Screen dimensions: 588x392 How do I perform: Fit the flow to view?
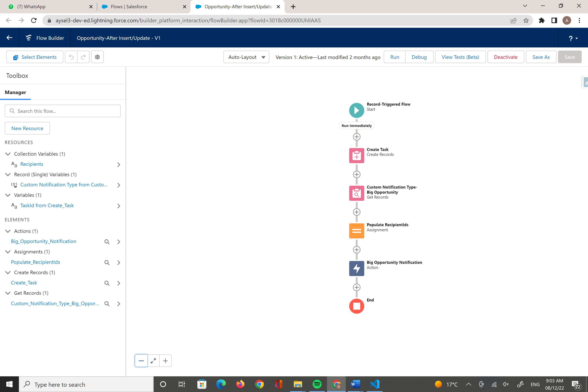(x=153, y=360)
